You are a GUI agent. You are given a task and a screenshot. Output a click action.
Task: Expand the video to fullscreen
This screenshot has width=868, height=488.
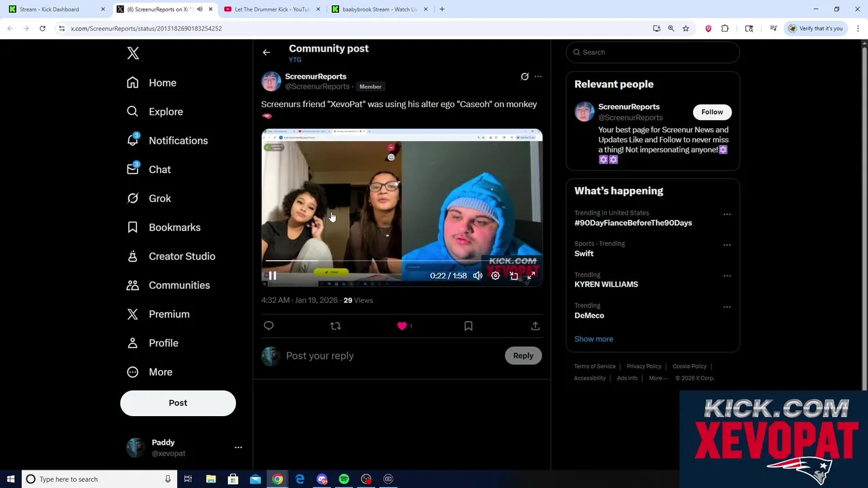(532, 276)
